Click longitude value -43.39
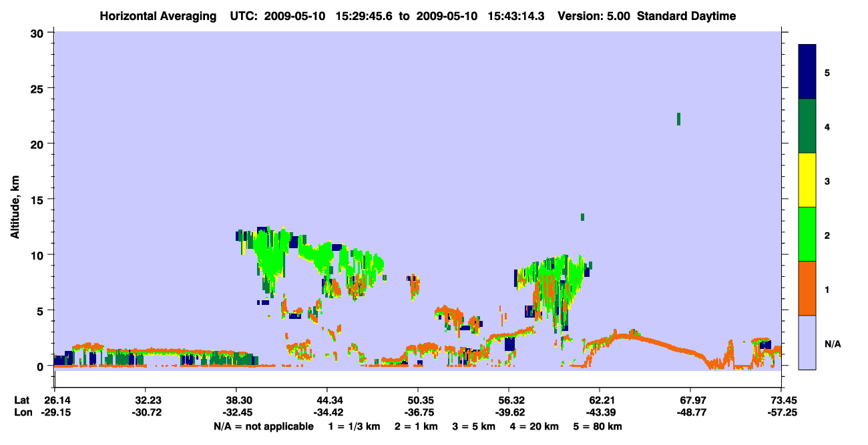This screenshot has height=445, width=868. click(600, 413)
